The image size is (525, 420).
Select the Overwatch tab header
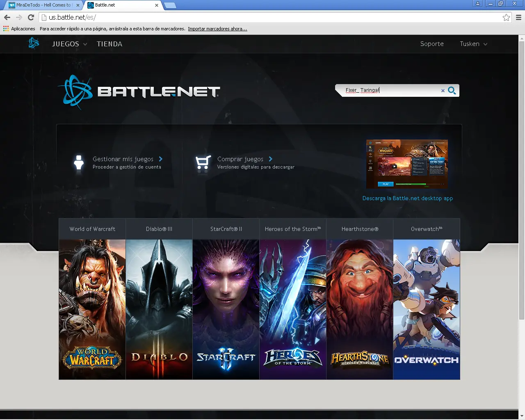pos(427,229)
